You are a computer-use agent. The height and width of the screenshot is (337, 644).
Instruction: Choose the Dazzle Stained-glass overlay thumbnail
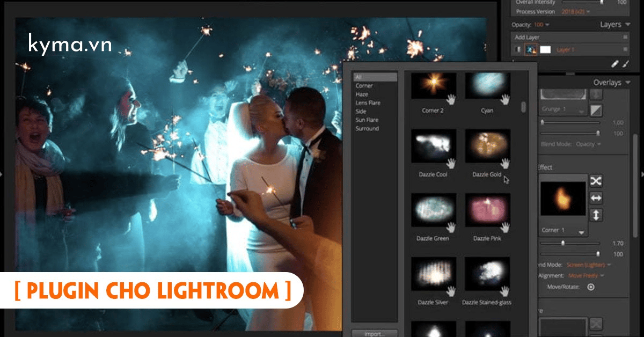point(487,274)
